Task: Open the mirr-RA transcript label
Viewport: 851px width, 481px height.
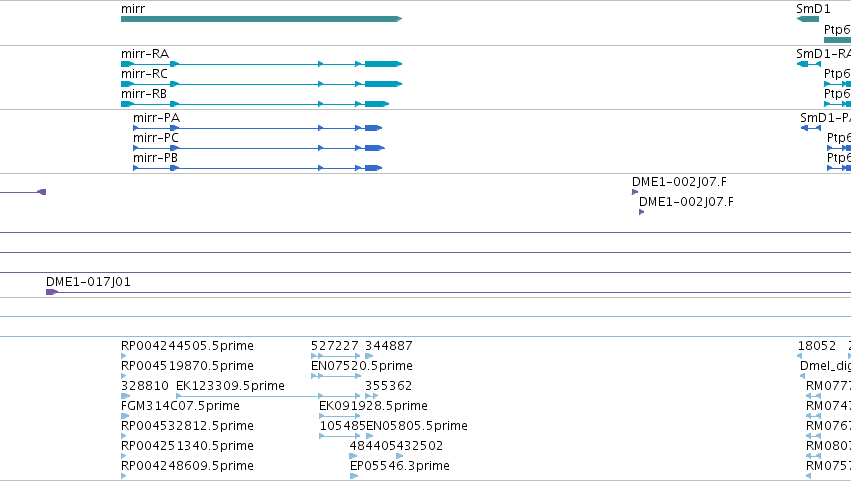Action: pyautogui.click(x=145, y=54)
